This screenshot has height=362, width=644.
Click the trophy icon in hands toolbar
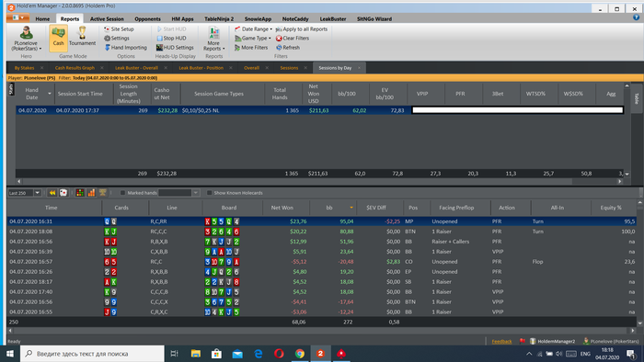click(102, 193)
